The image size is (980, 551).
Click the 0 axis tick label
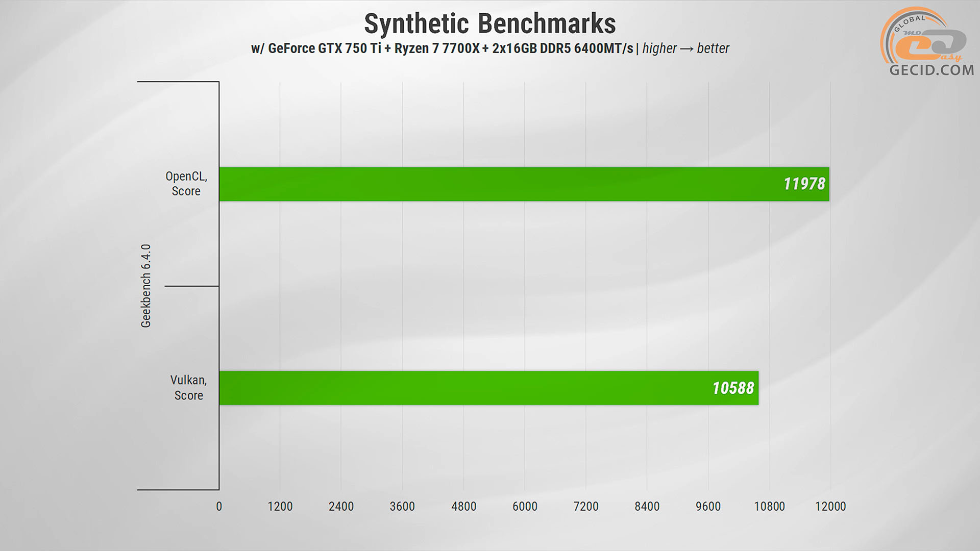click(219, 507)
